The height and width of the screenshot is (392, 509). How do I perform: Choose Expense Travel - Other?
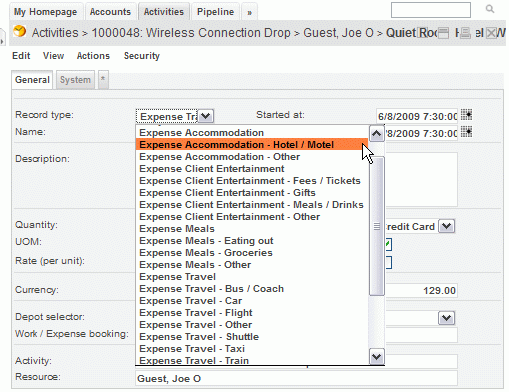pyautogui.click(x=252, y=325)
